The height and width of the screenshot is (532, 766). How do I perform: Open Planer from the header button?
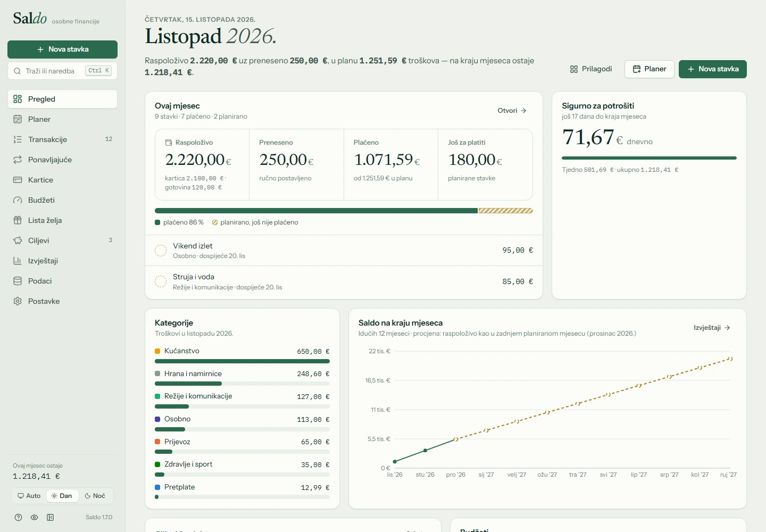pos(650,69)
